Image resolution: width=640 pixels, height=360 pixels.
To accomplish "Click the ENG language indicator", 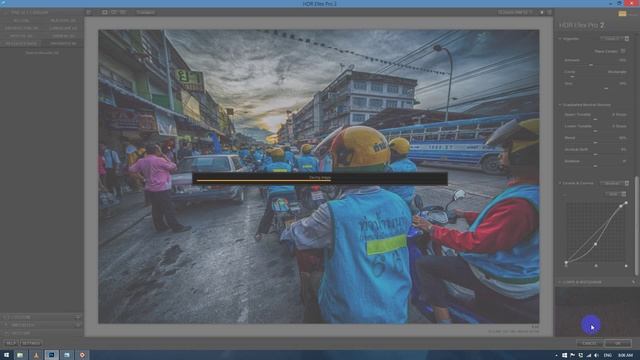I will click(x=607, y=356).
